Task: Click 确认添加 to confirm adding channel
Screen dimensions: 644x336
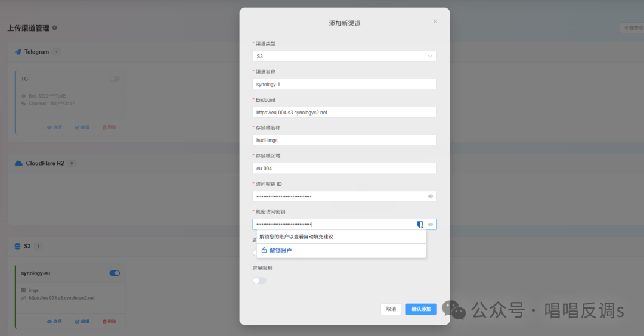Action: (x=421, y=309)
